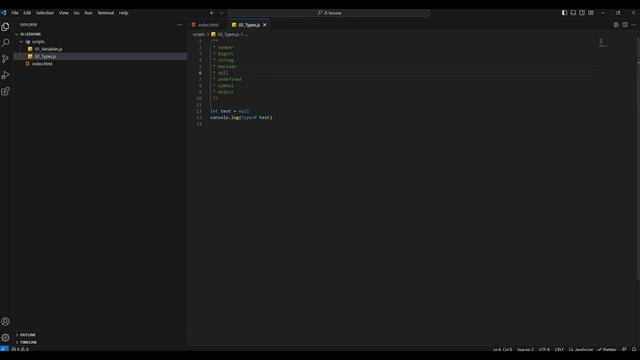
Task: Split the editor to the right
Action: tap(625, 25)
